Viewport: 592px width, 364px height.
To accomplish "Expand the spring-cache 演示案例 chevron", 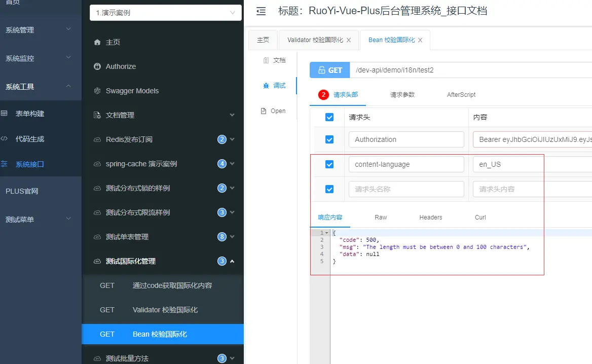I will click(x=232, y=164).
